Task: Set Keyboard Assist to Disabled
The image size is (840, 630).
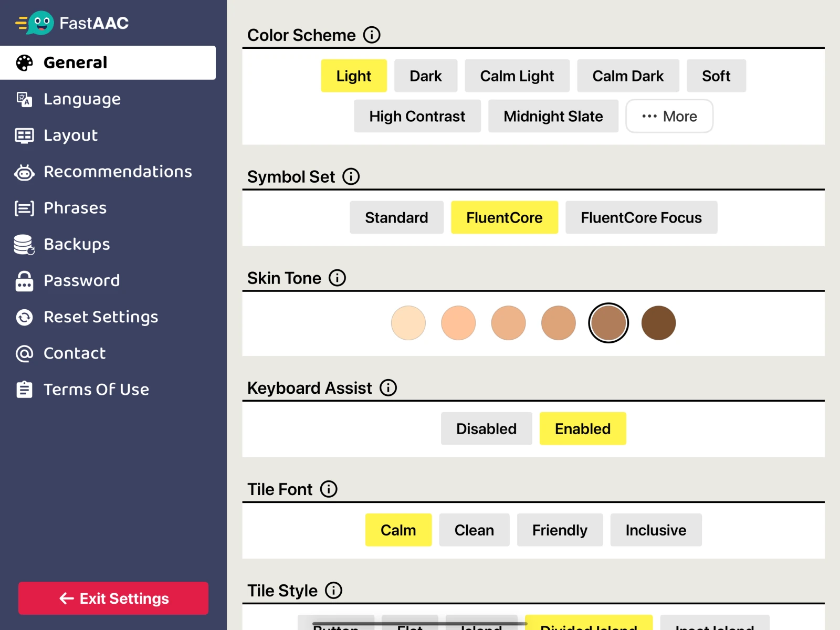Action: coord(487,428)
